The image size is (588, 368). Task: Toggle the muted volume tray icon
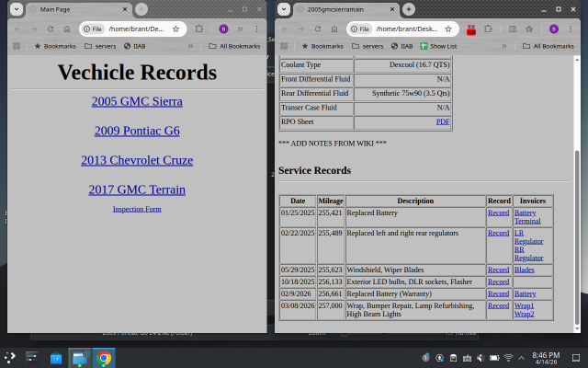pyautogui.click(x=481, y=358)
